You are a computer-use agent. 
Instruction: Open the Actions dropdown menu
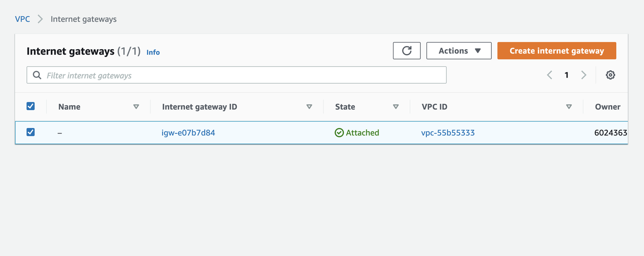(459, 51)
